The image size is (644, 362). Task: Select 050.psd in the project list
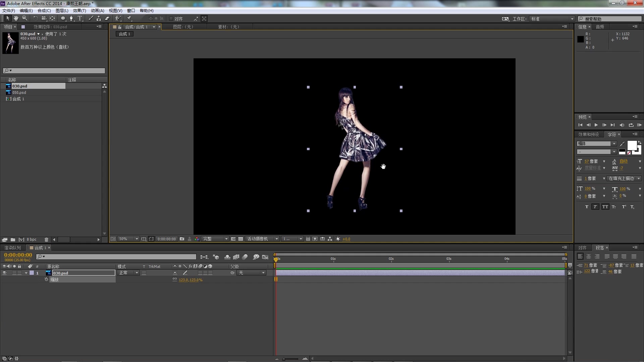19,93
